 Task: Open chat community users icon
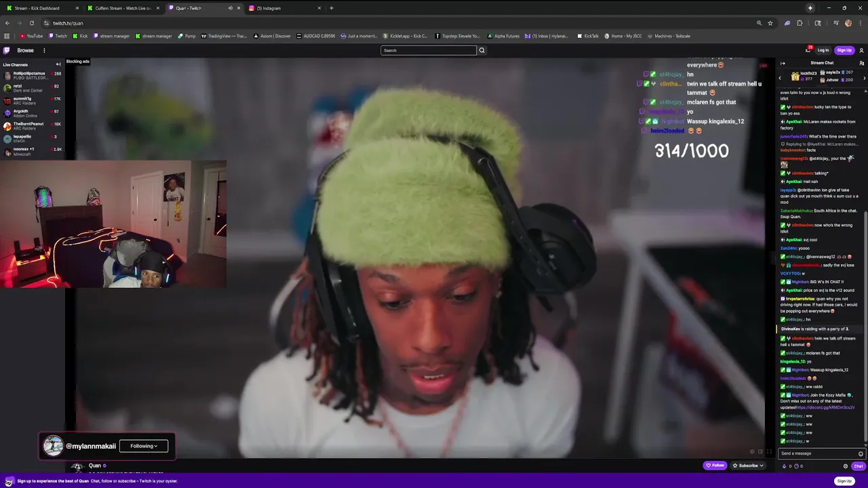[861, 63]
